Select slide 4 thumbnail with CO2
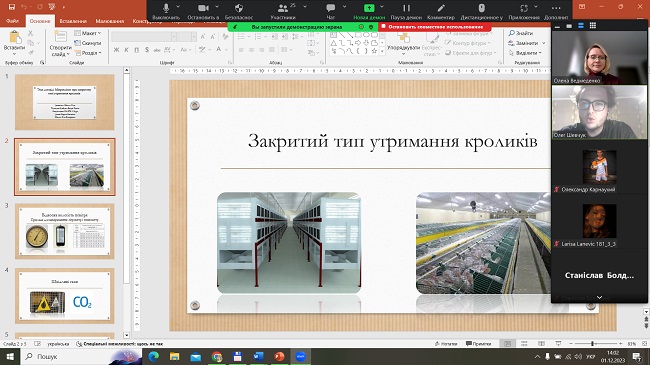 (65, 296)
